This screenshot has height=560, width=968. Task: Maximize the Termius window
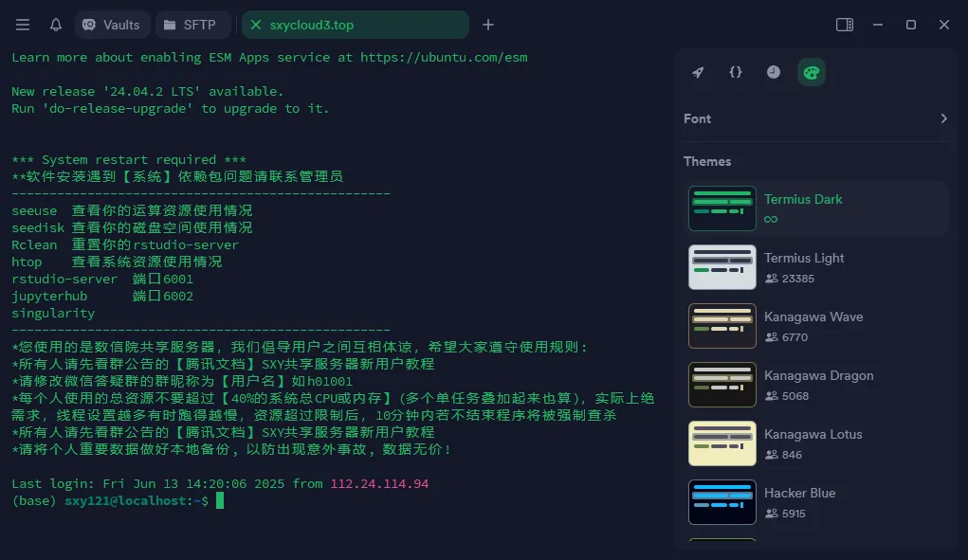[x=910, y=25]
